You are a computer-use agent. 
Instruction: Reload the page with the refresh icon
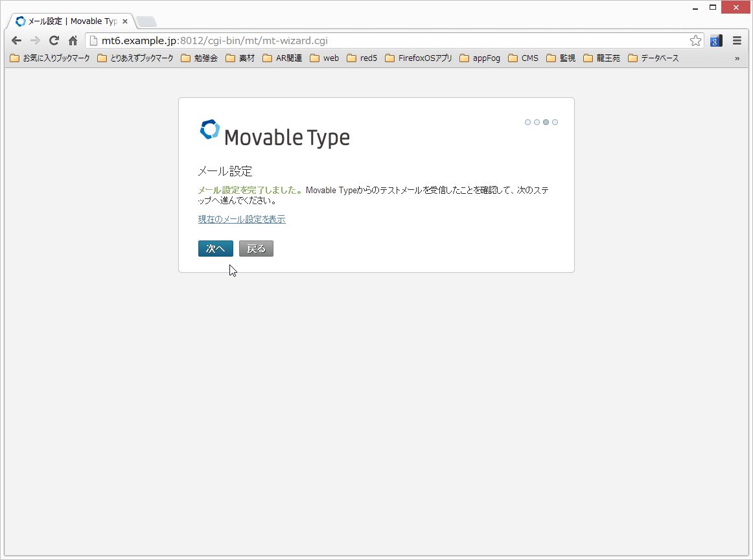54,41
